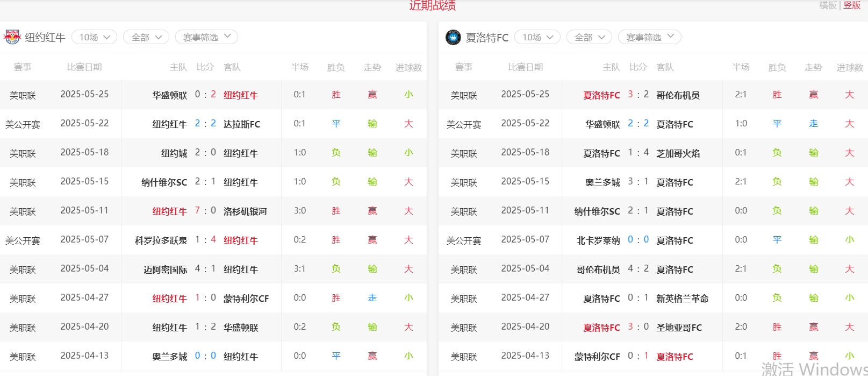Click 新英格兰革命 team link

pyautogui.click(x=682, y=299)
